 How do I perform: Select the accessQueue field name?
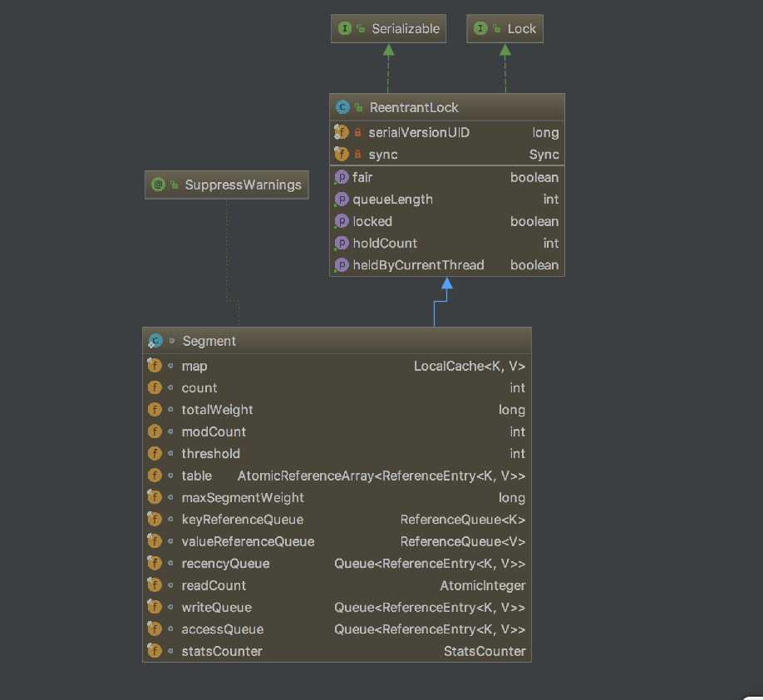coord(223,629)
